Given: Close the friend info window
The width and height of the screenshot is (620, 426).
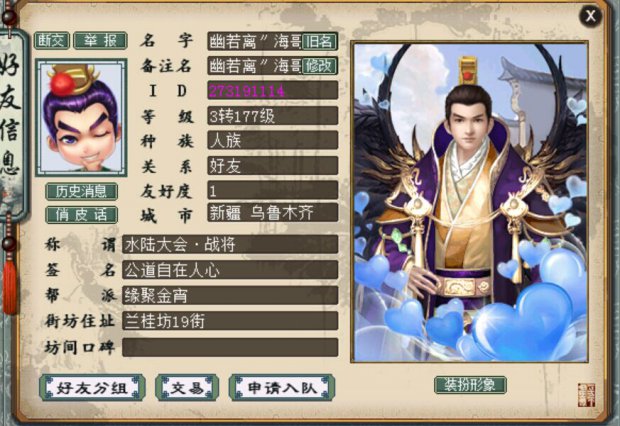Looking at the screenshot, I should pyautogui.click(x=590, y=16).
